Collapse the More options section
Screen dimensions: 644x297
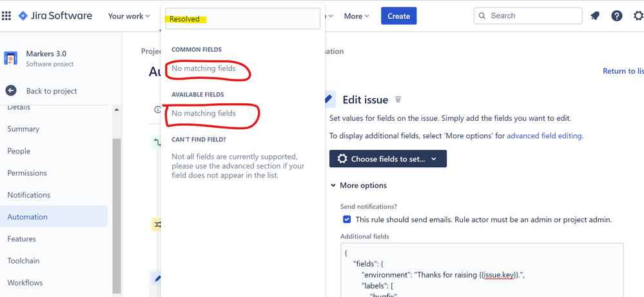358,185
